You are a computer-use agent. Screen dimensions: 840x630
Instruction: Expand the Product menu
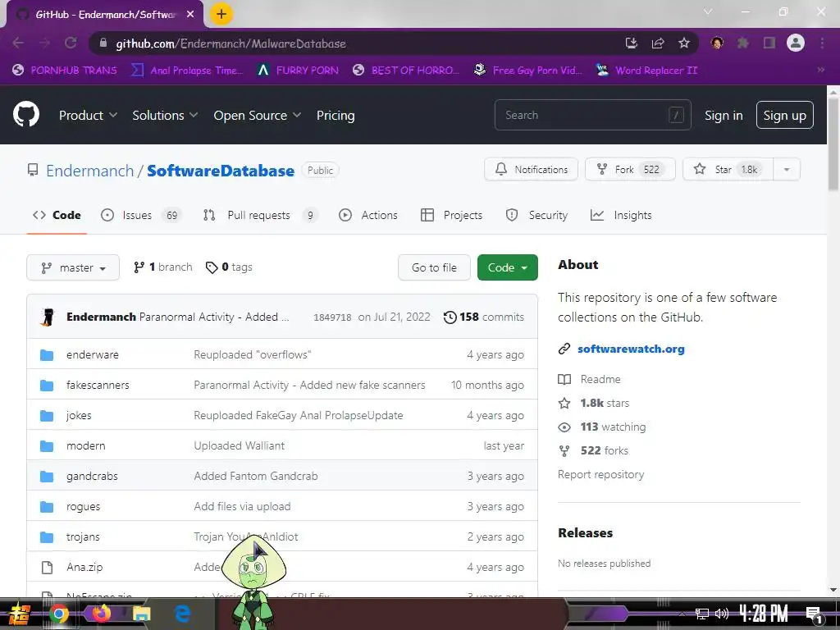[x=88, y=115]
